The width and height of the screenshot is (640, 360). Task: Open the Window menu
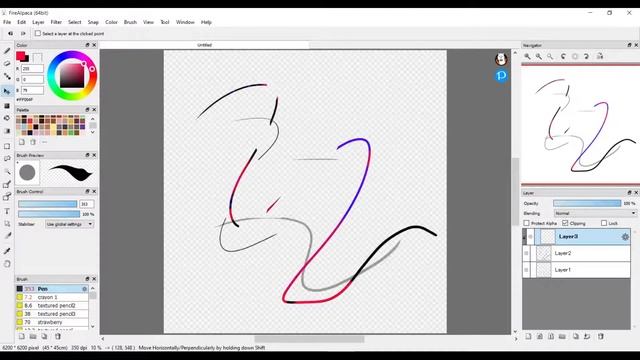point(185,22)
